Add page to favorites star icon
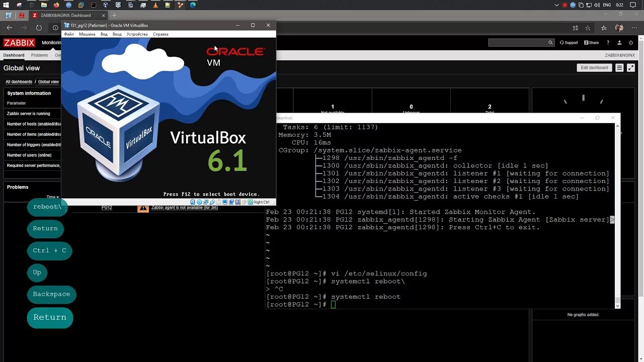 click(588, 28)
